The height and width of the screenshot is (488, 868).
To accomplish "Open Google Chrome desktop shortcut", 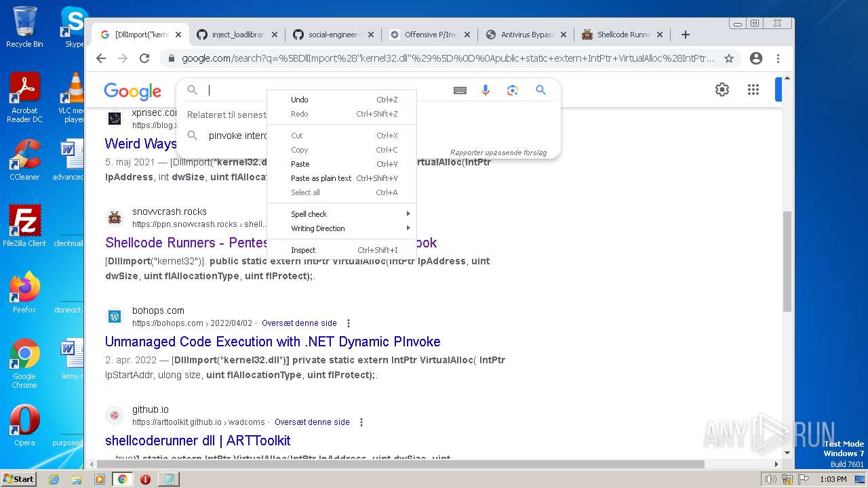I will (x=24, y=364).
